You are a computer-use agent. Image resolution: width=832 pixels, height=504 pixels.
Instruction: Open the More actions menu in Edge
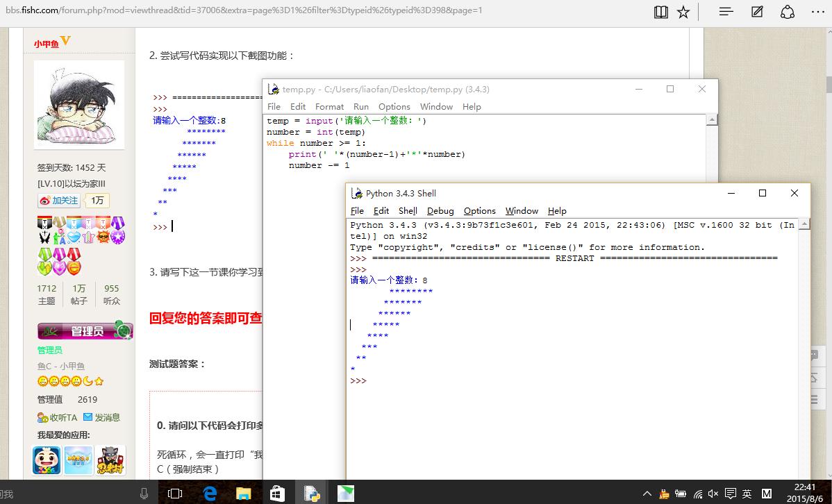pyautogui.click(x=817, y=12)
